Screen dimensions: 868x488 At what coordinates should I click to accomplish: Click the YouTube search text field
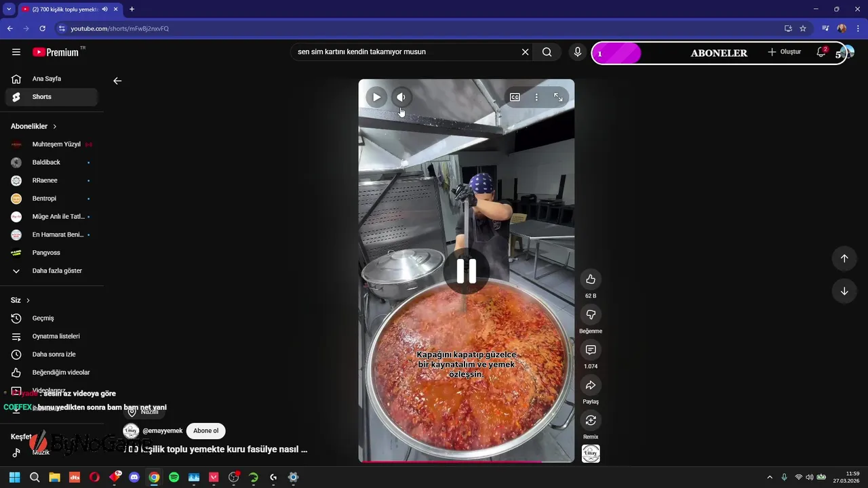406,52
